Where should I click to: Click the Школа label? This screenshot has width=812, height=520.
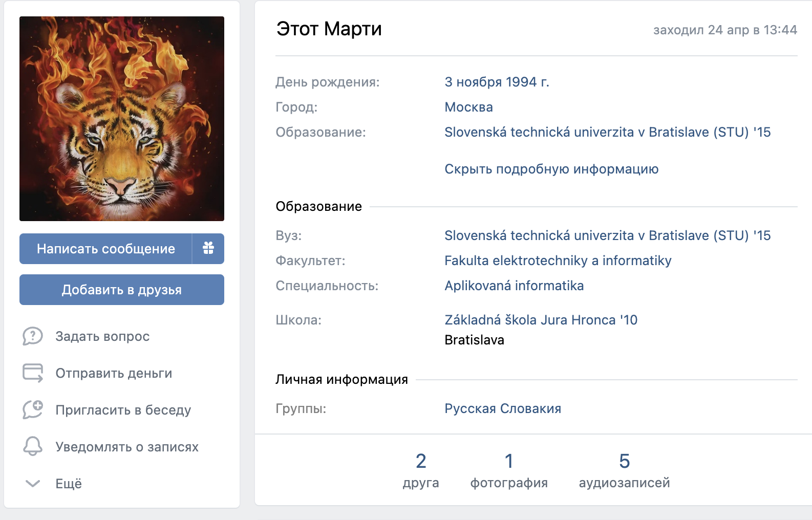tap(298, 320)
